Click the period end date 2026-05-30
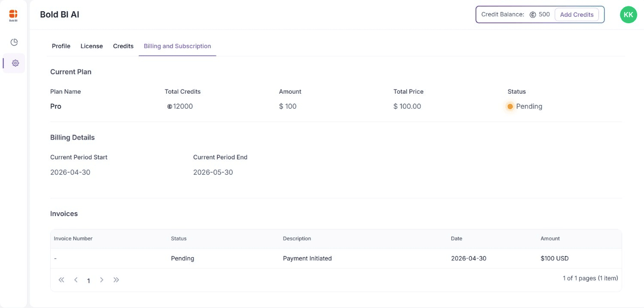This screenshot has width=644, height=308. (x=213, y=173)
